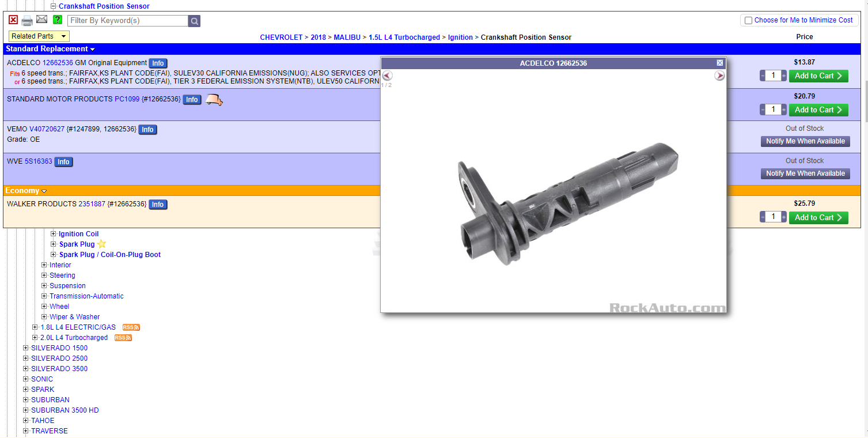
Task: Go to Ignition in the breadcrumb
Action: tap(461, 37)
